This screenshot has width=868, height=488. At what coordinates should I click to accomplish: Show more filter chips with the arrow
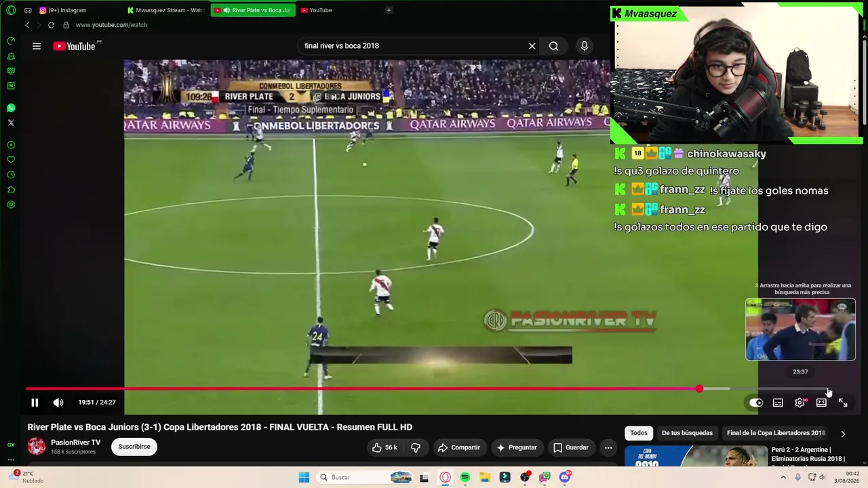point(843,434)
